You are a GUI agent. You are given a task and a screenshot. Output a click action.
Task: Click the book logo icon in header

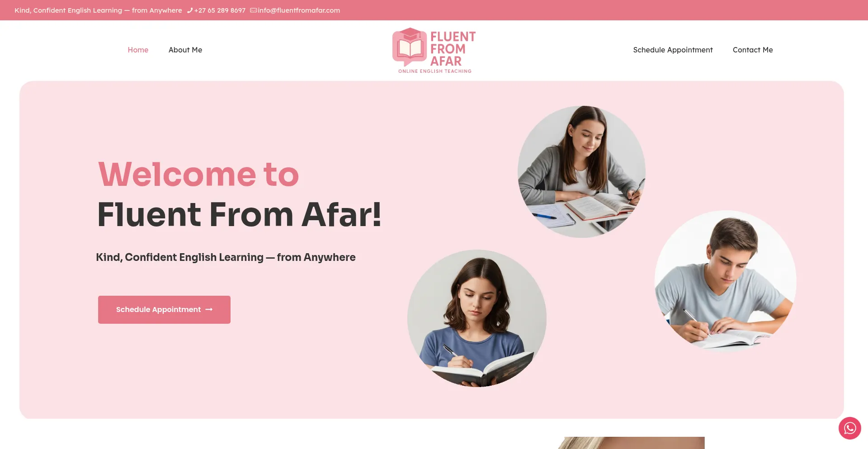[x=410, y=47]
